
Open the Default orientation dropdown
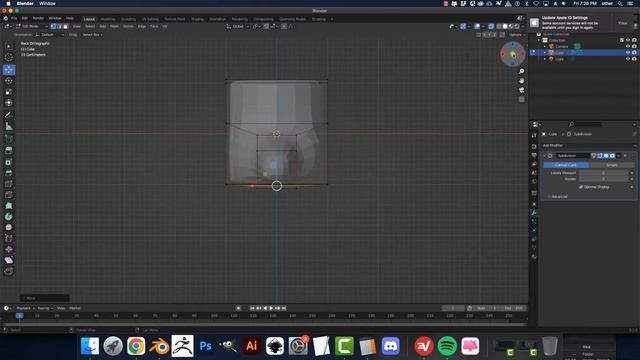point(50,35)
